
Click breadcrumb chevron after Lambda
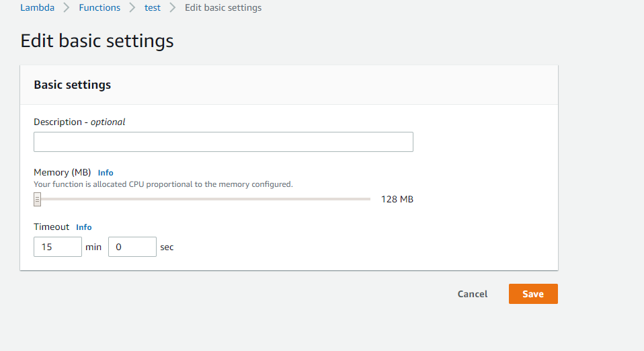coord(67,8)
